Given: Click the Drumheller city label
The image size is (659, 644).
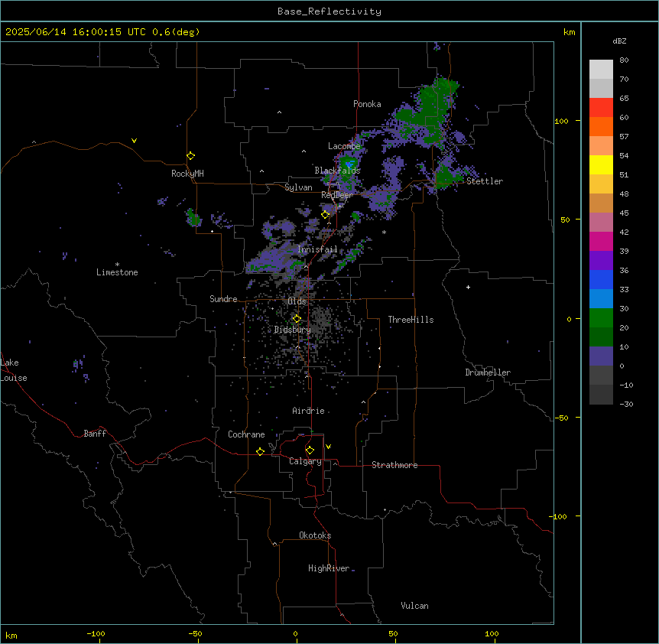Looking at the screenshot, I should 488,372.
